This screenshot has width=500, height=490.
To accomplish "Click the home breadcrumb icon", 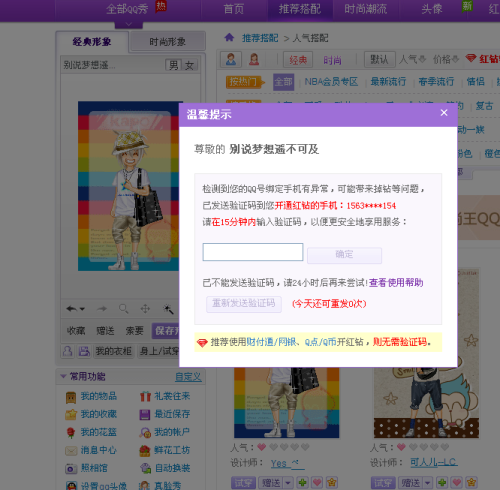I will click(229, 37).
